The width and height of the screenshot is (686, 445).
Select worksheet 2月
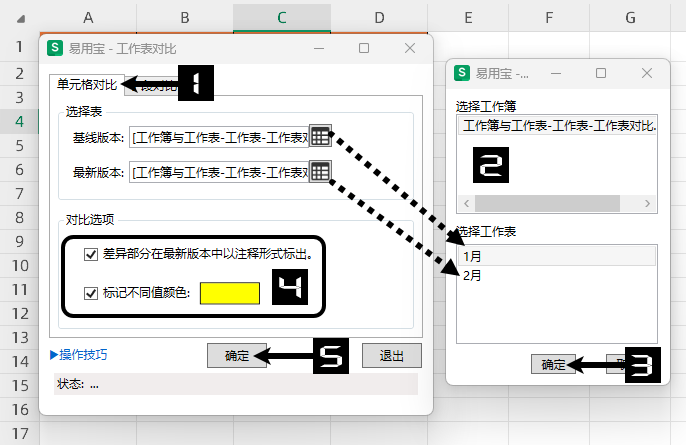(557, 275)
